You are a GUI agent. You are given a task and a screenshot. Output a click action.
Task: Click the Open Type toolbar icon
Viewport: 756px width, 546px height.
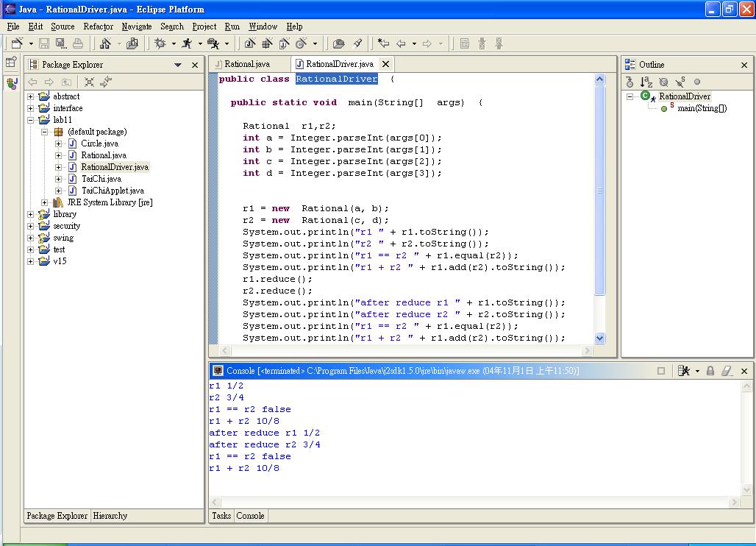[339, 43]
